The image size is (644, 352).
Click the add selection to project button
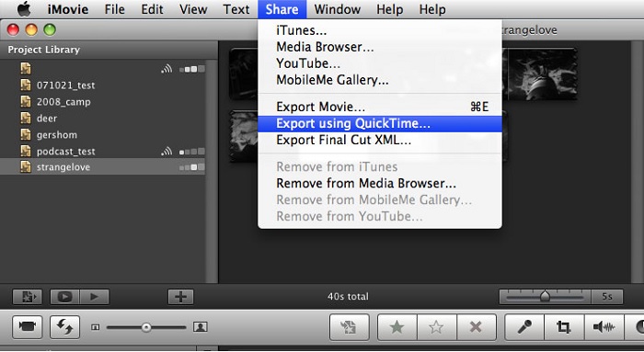tap(349, 327)
